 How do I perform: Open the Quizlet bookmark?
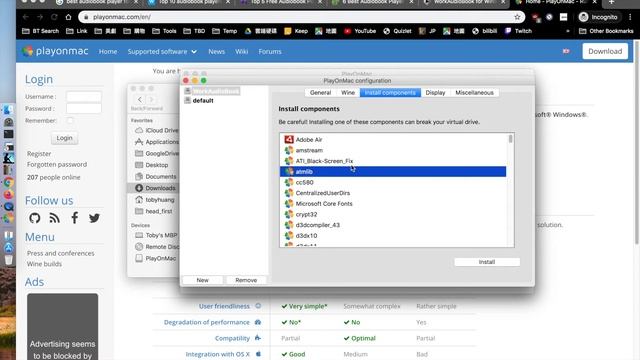pos(397,31)
